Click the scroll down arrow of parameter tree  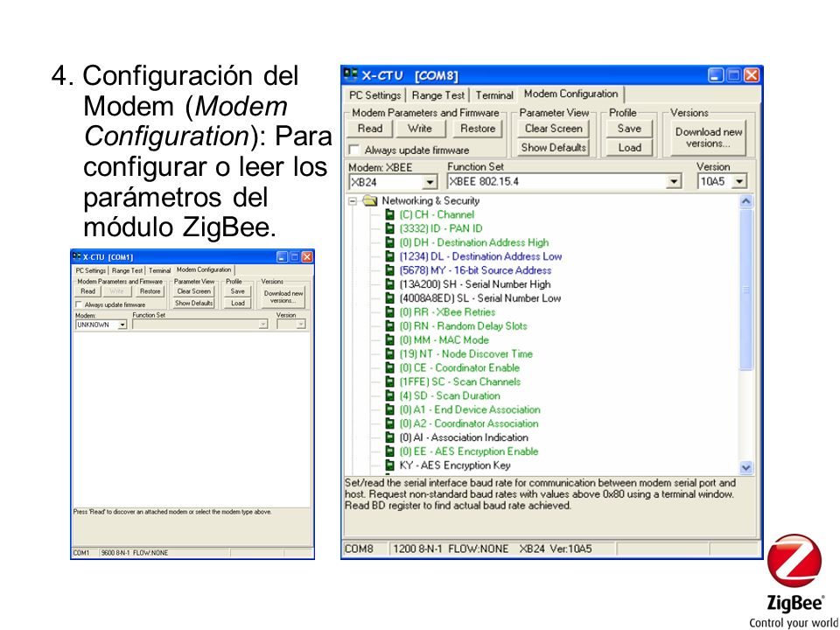point(745,467)
